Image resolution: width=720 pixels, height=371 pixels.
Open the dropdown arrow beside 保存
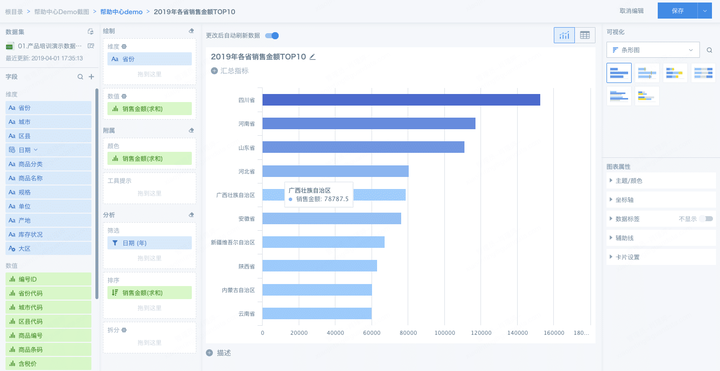(x=704, y=11)
